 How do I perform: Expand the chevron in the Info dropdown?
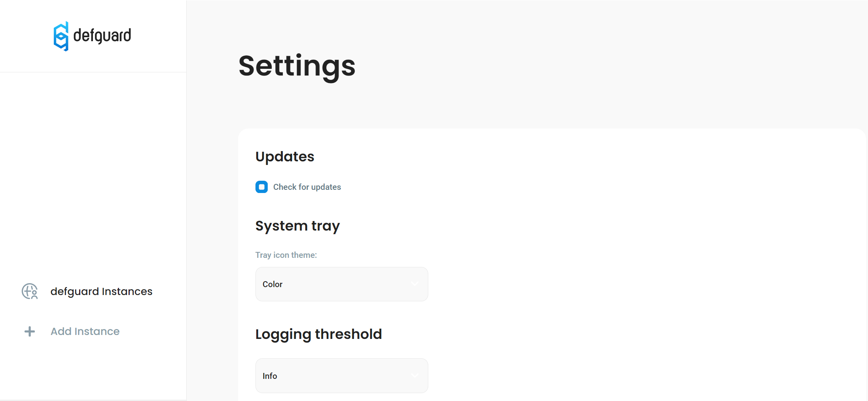(415, 376)
